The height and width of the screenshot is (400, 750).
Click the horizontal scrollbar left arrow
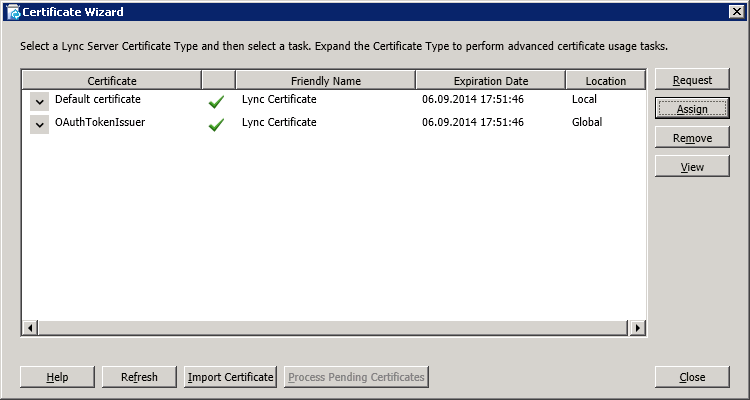click(30, 328)
